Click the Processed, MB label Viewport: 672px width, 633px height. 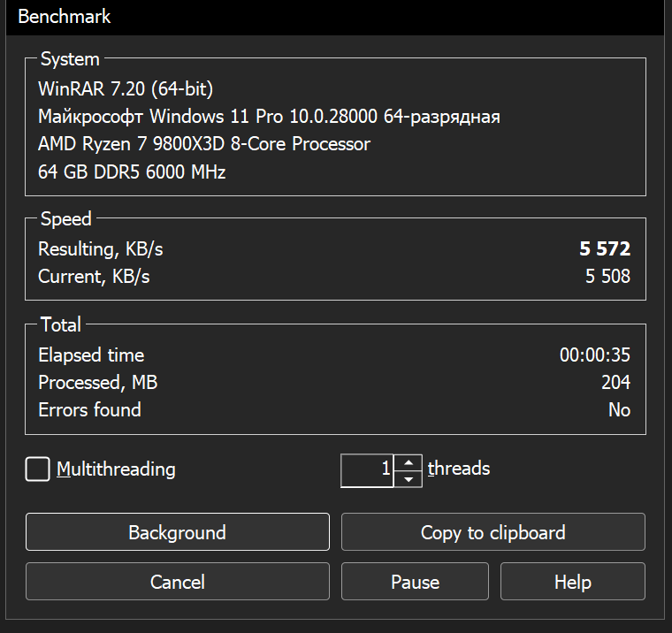pyautogui.click(x=98, y=382)
